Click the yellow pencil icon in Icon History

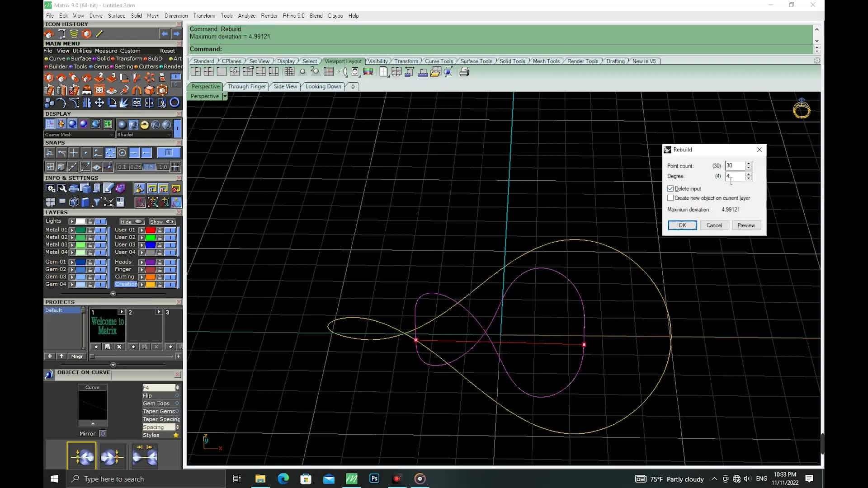click(x=99, y=34)
